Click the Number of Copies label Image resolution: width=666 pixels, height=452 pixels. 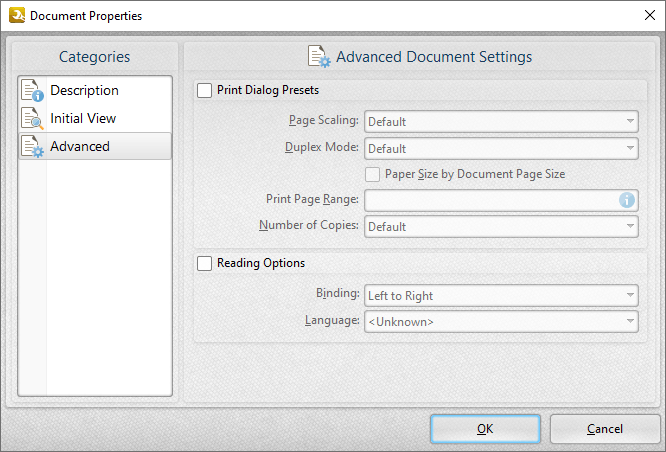pyautogui.click(x=309, y=225)
